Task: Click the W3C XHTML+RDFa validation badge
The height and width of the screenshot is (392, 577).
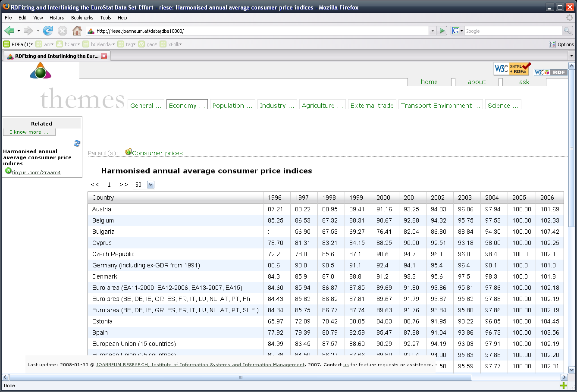Action: (x=512, y=69)
